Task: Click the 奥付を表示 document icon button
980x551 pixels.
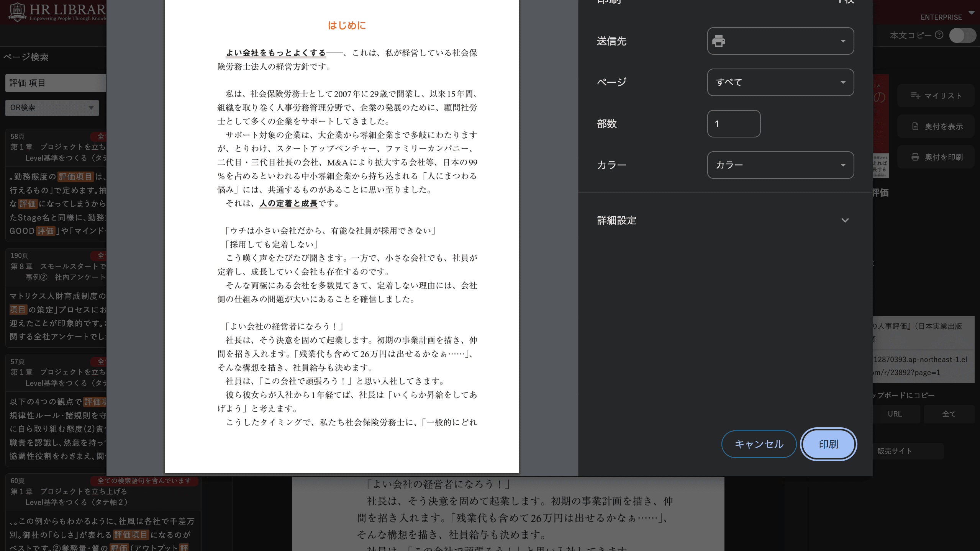Action: pos(915,126)
